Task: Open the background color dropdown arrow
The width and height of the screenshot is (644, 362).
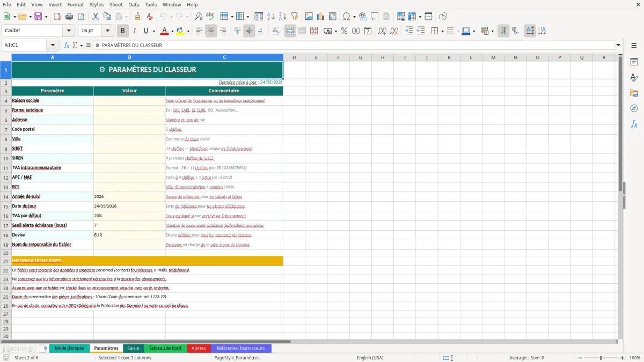Action: click(x=187, y=31)
